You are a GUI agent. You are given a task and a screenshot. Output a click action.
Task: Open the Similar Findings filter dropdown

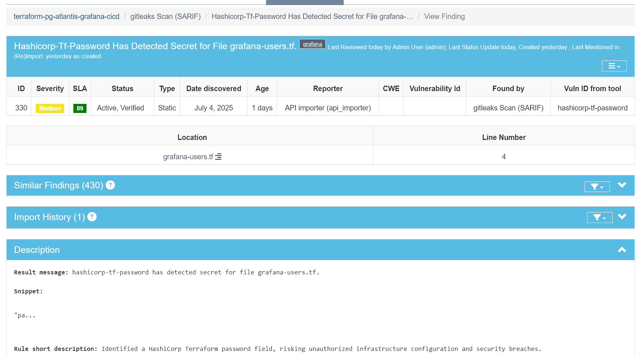[597, 187]
